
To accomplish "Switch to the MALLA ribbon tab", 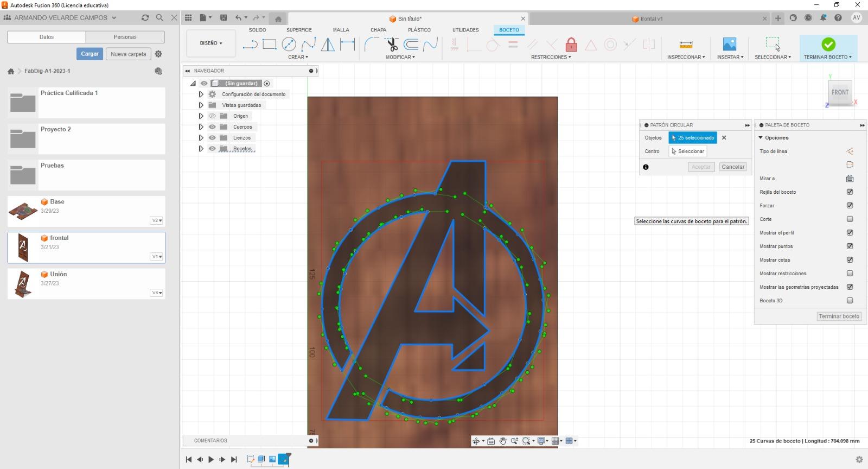I will [341, 30].
